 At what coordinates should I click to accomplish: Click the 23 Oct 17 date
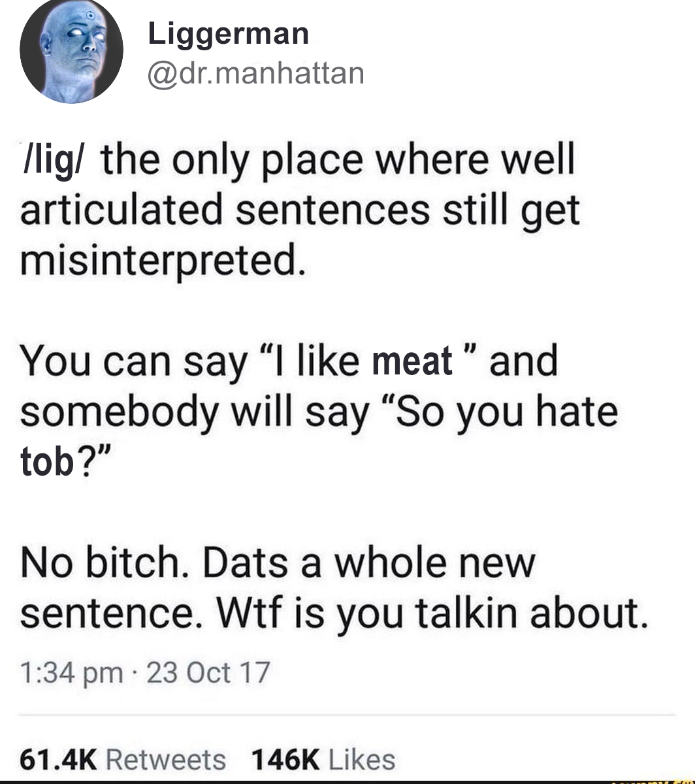click(x=208, y=672)
